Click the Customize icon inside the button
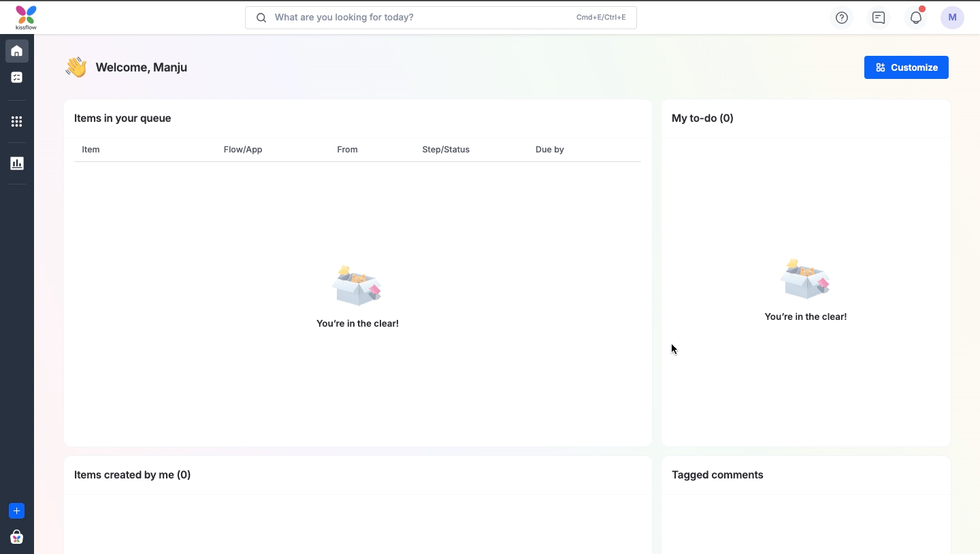 tap(880, 67)
